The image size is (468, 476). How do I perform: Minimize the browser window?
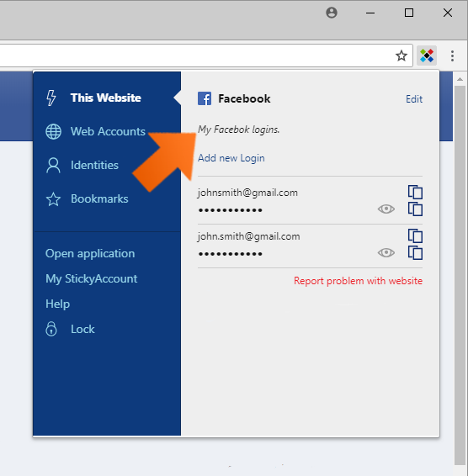click(x=370, y=13)
